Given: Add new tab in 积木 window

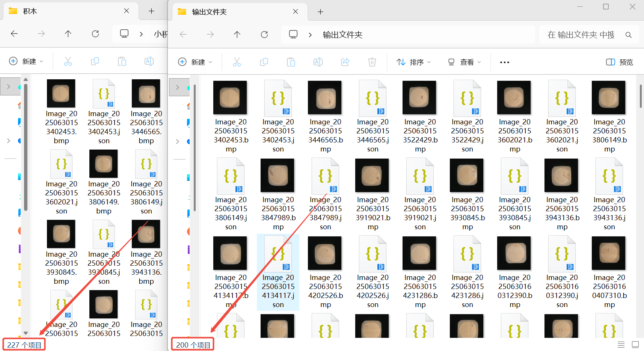Looking at the screenshot, I should tap(151, 11).
